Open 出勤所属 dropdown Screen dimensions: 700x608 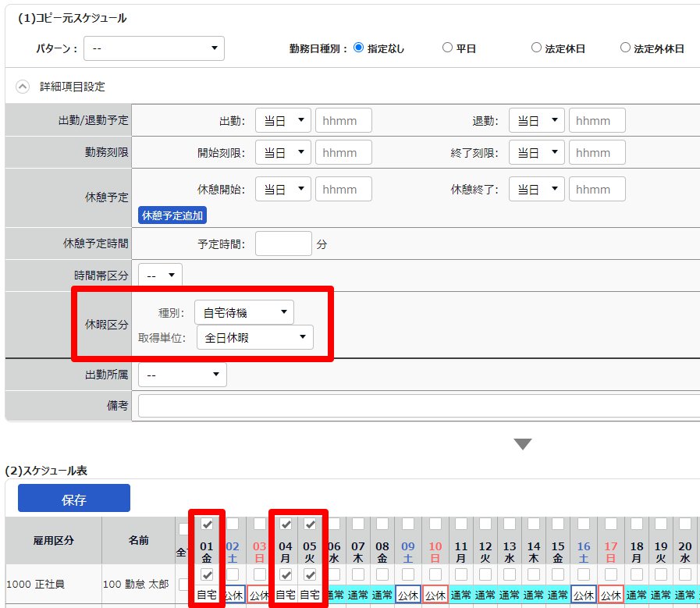point(183,375)
